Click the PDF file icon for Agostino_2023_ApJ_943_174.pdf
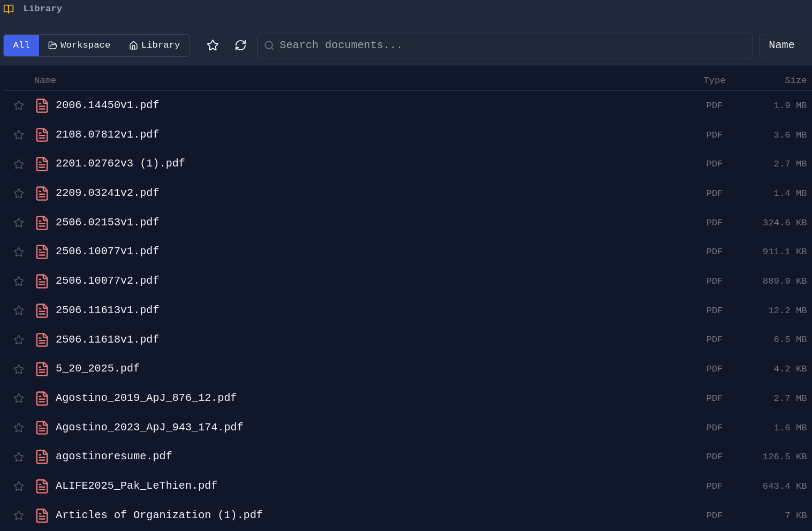The width and height of the screenshot is (812, 531). coord(42,428)
